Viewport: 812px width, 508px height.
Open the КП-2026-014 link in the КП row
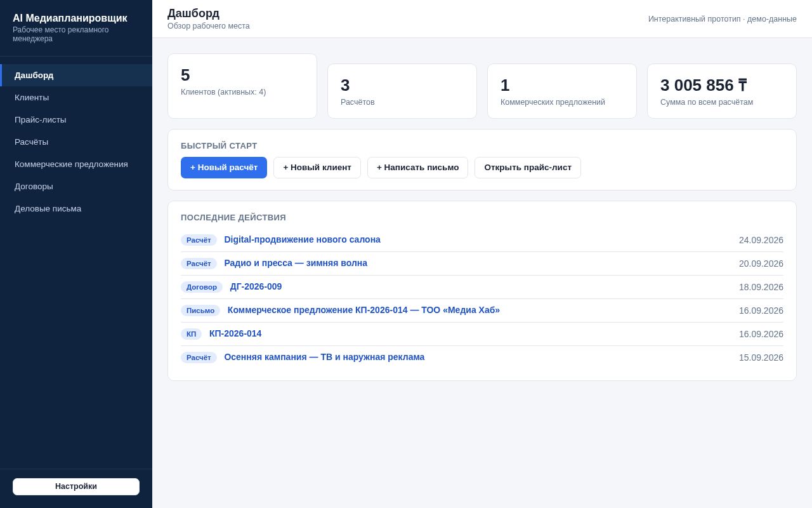click(235, 333)
